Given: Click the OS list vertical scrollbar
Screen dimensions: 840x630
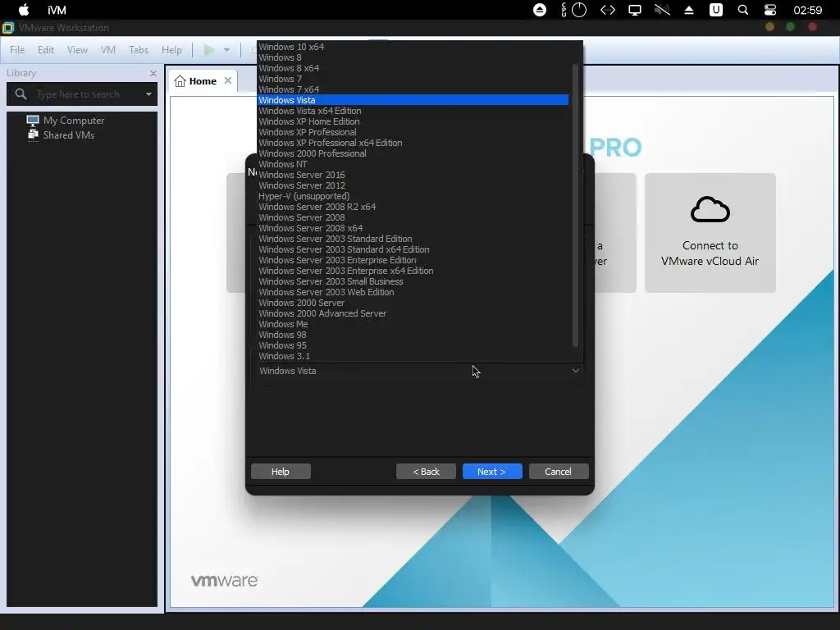Looking at the screenshot, I should tap(575, 205).
